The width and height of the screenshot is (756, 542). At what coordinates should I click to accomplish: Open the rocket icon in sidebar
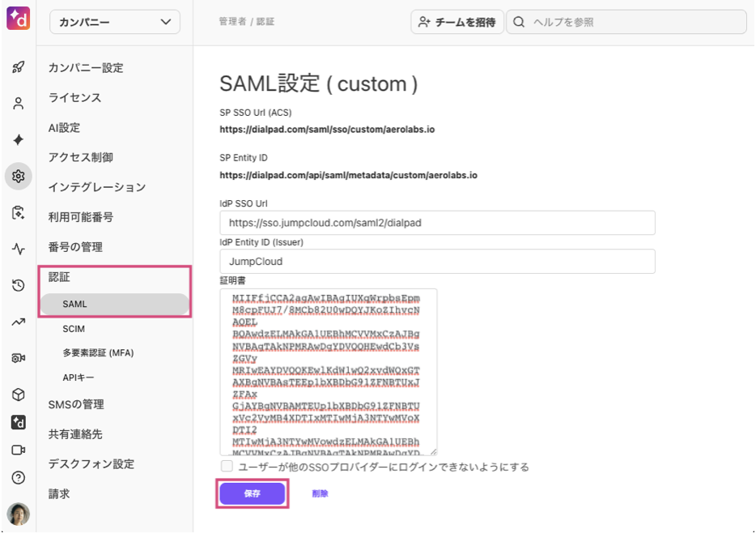18,67
